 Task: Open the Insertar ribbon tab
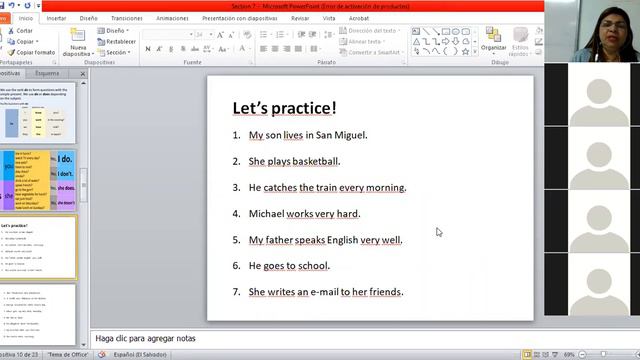(x=56, y=18)
